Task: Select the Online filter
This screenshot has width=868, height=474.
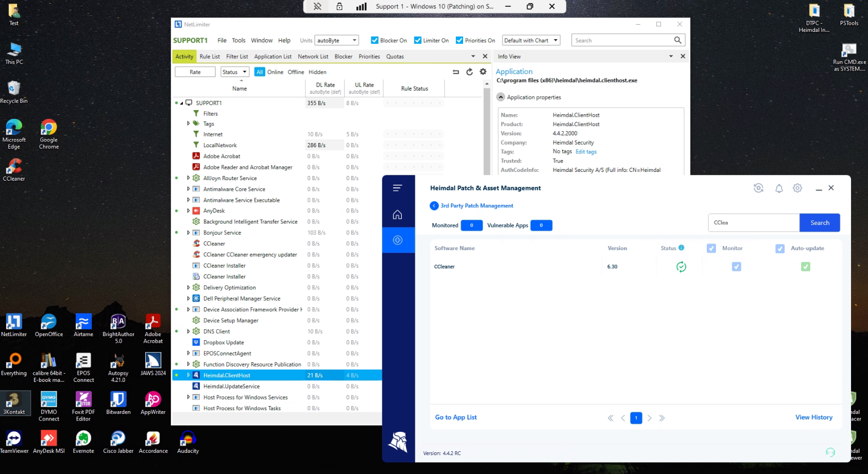Action: click(x=275, y=72)
